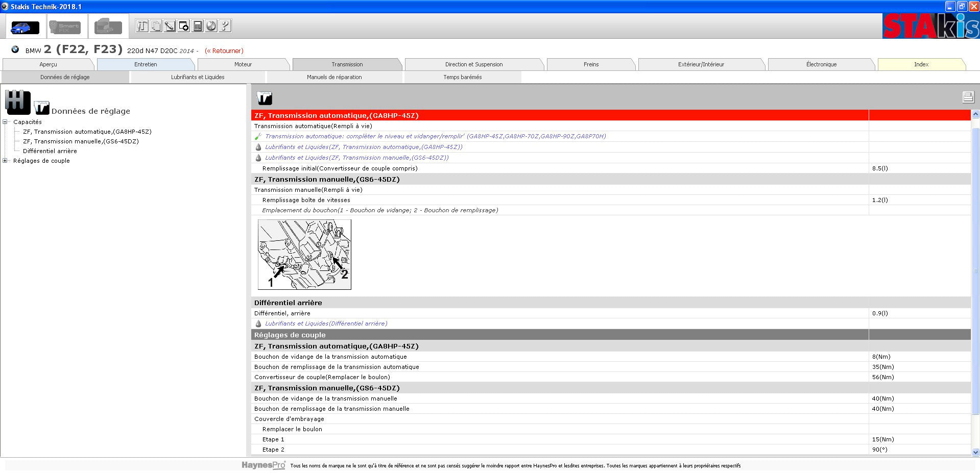Expand the Réglages de couple tree node
The height and width of the screenshot is (473, 980).
click(x=5, y=161)
